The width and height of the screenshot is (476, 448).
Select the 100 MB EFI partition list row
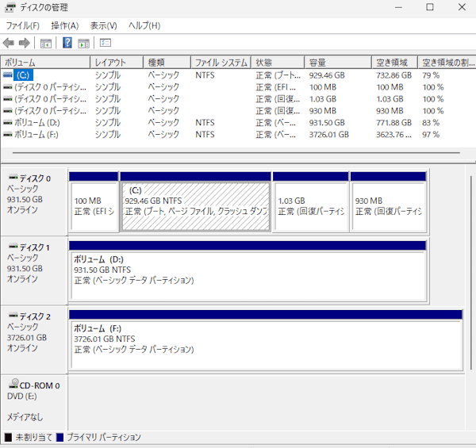(238, 87)
